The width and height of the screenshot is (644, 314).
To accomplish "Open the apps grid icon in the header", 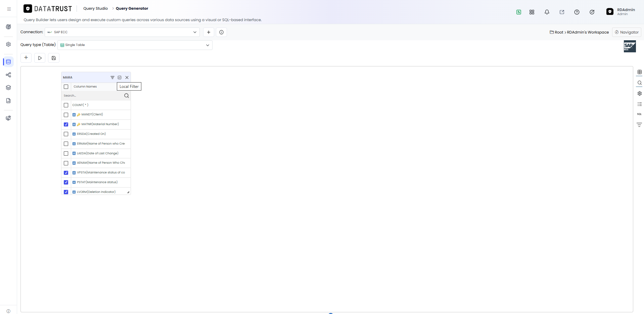I will click(x=532, y=12).
